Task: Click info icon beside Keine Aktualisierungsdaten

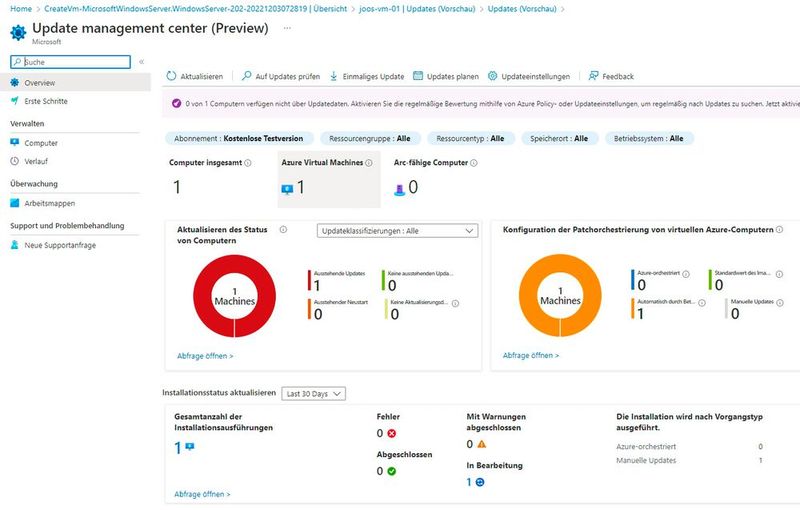Action: (x=455, y=303)
